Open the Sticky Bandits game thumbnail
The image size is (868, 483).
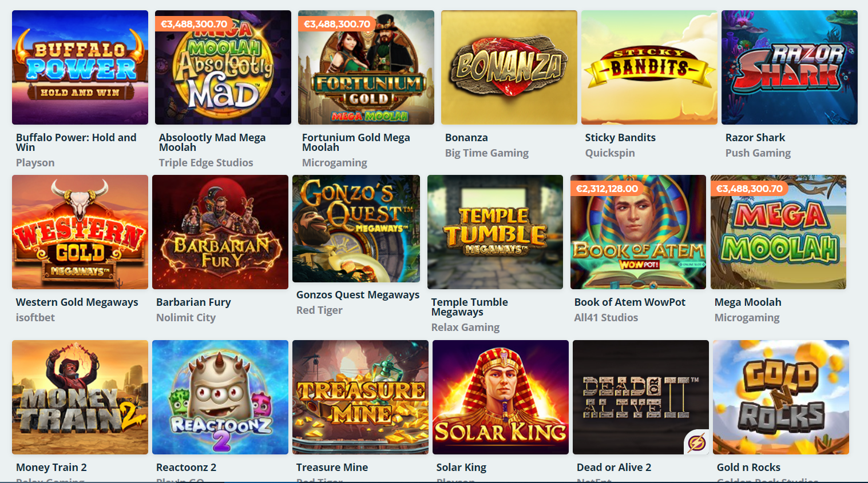(649, 67)
